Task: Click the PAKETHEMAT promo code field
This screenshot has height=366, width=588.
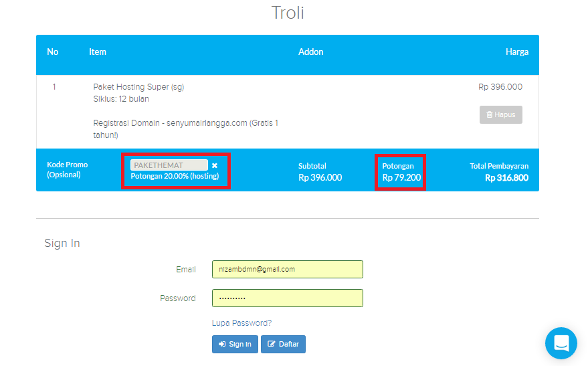Action: coord(169,165)
